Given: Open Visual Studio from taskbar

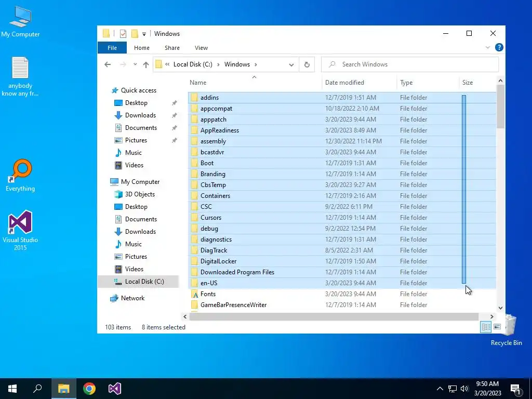Looking at the screenshot, I should pyautogui.click(x=115, y=389).
